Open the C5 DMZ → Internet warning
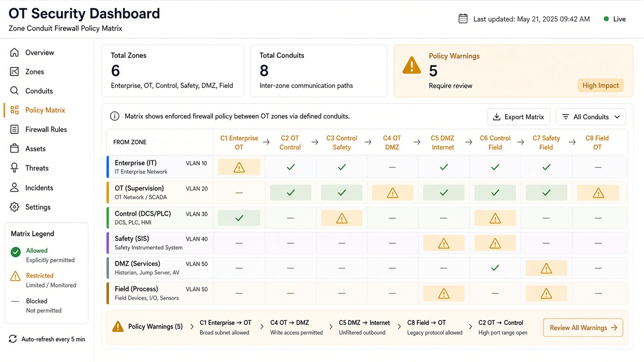This screenshot has width=644, height=362. 364,327
